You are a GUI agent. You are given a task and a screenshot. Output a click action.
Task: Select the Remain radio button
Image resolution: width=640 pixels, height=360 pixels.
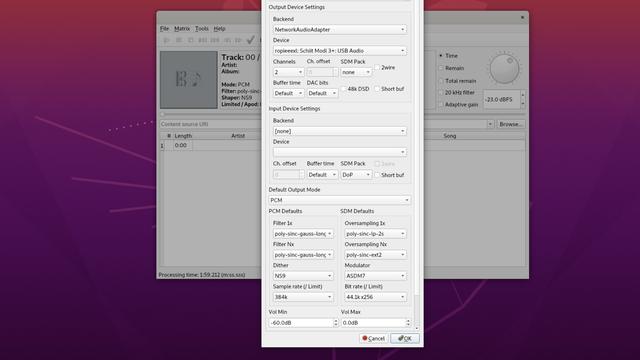point(441,68)
